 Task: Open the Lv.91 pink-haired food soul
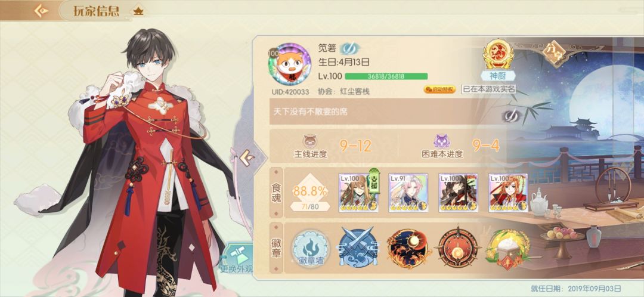tap(408, 193)
